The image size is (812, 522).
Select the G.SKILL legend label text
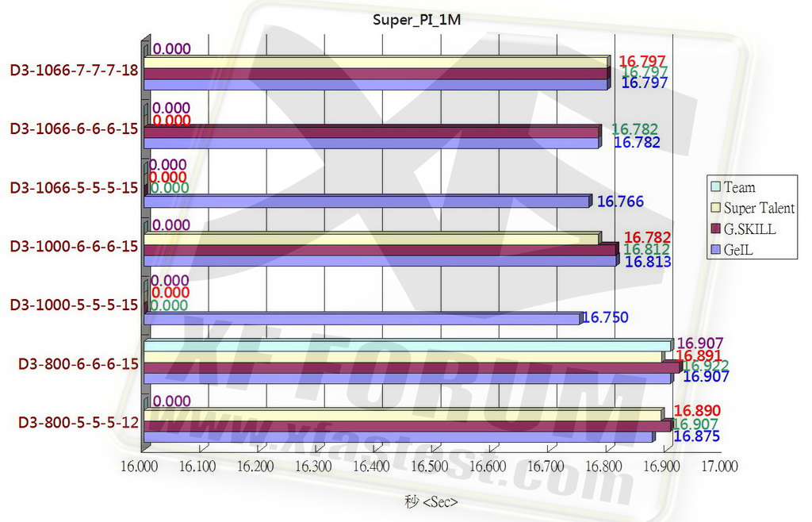tap(750, 229)
